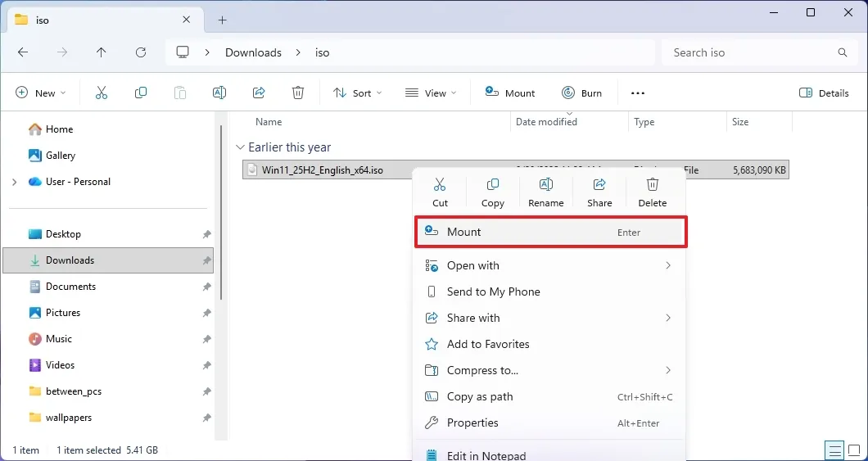Close the iso tab

187,20
